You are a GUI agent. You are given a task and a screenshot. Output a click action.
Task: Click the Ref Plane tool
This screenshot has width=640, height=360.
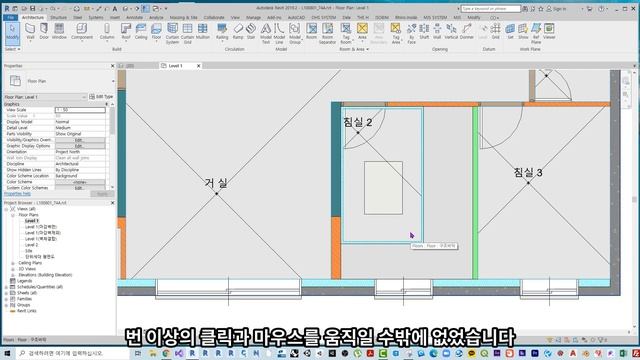(536, 33)
